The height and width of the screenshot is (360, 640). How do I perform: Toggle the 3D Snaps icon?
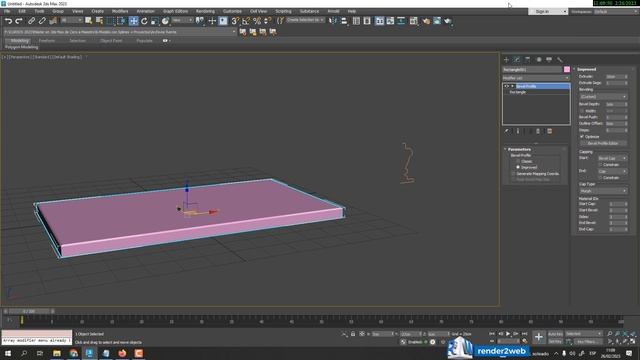235,21
